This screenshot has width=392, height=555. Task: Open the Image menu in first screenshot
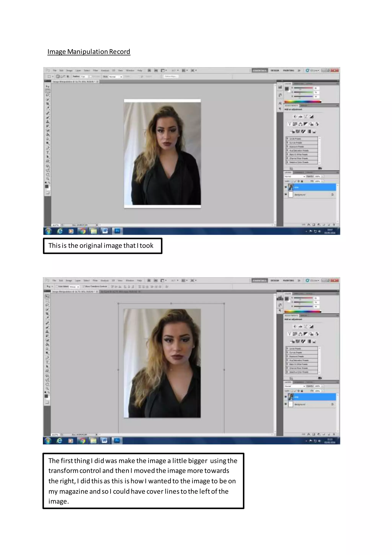tap(69, 70)
